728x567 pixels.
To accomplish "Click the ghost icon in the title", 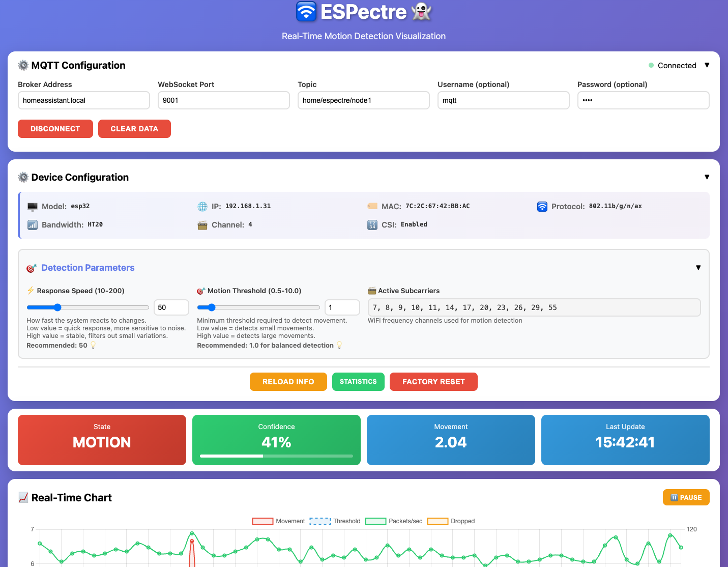I will 422,11.
